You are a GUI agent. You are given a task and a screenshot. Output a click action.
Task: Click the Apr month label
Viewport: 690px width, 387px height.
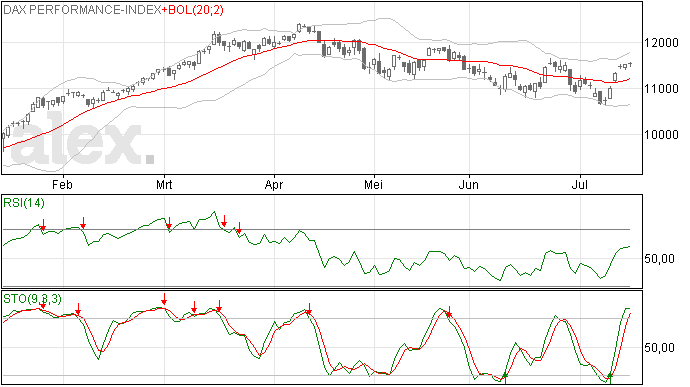tap(274, 184)
